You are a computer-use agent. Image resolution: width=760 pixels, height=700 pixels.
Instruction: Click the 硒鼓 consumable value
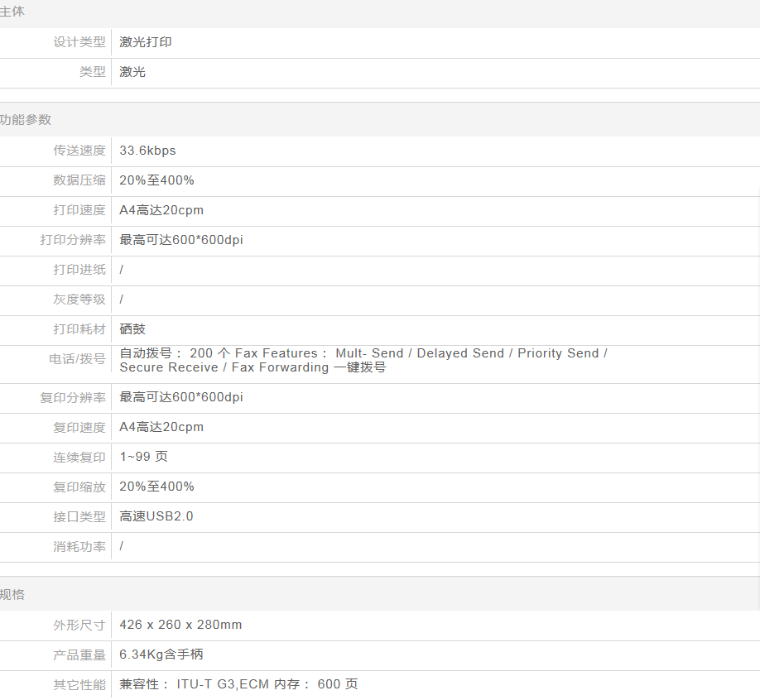(x=132, y=329)
